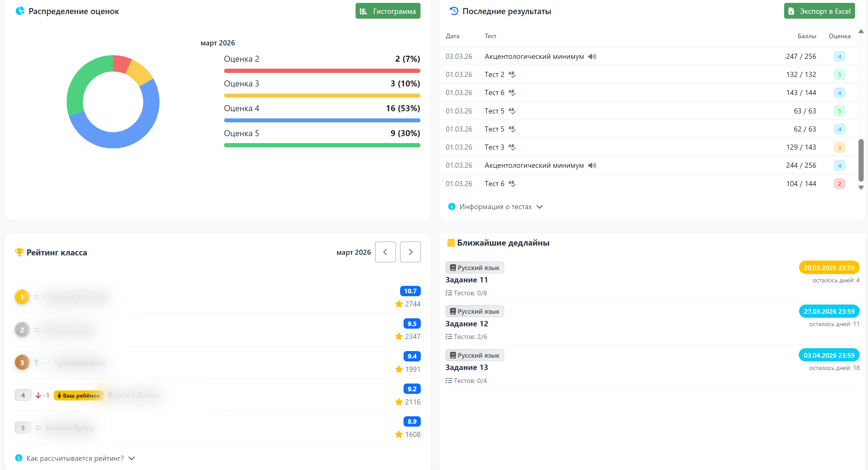
Task: Click the results table scrollbar up arrow
Action: pyautogui.click(x=861, y=31)
